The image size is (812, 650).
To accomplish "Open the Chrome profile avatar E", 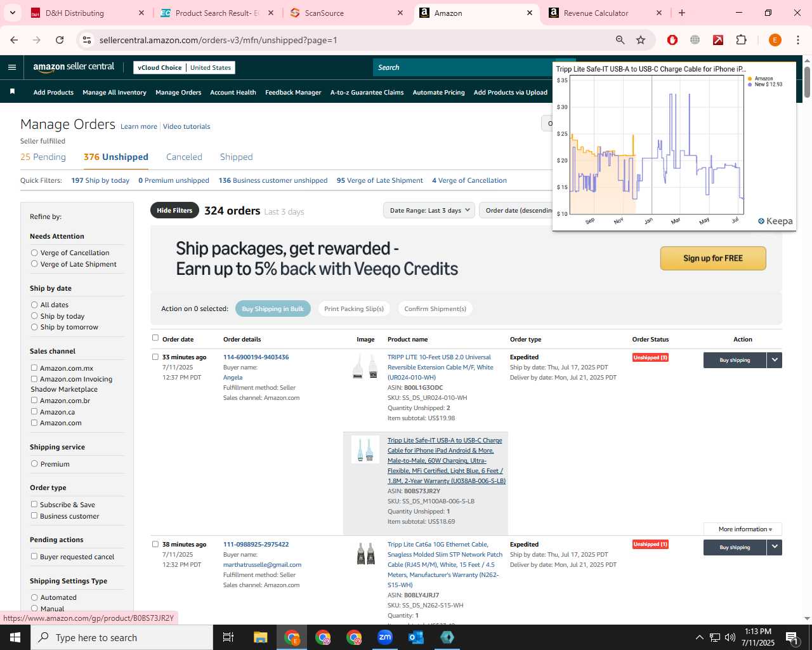I will point(775,40).
